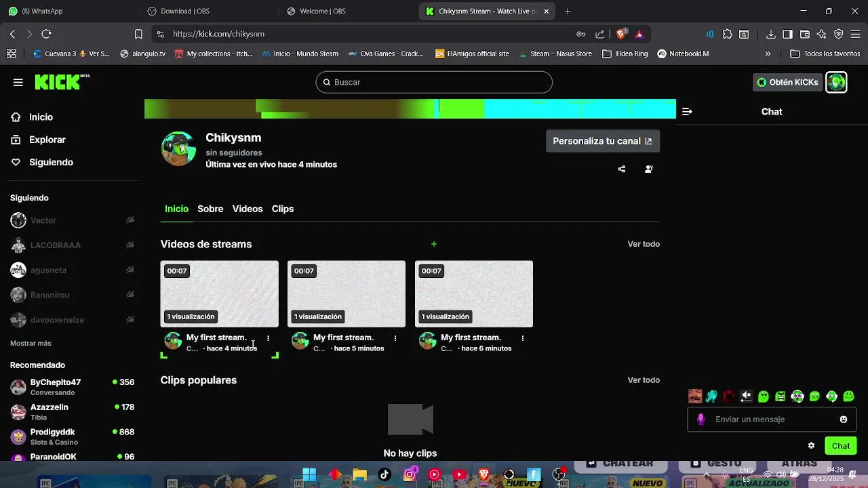The height and width of the screenshot is (488, 868).
Task: Open TikTok from the taskbar
Action: point(384,474)
